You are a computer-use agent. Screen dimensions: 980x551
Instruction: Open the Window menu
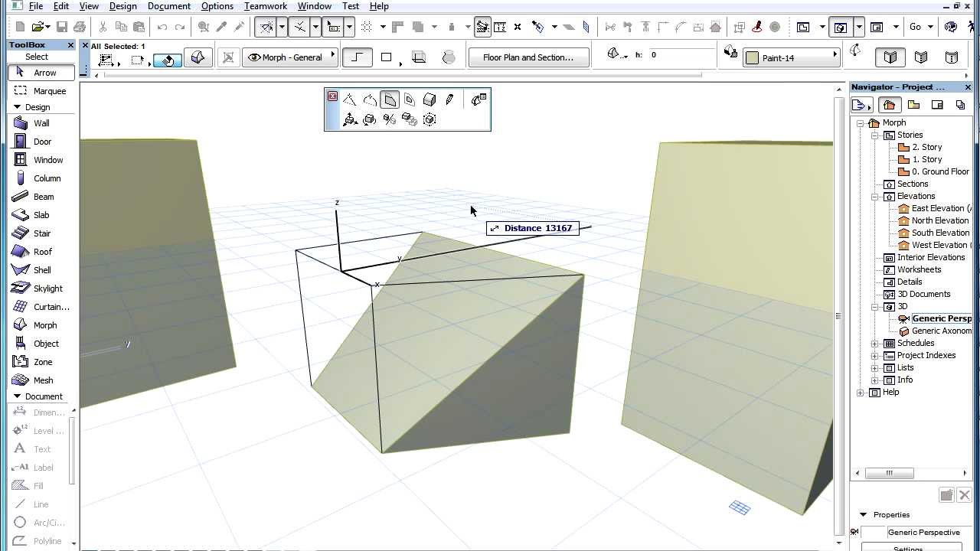(x=315, y=6)
